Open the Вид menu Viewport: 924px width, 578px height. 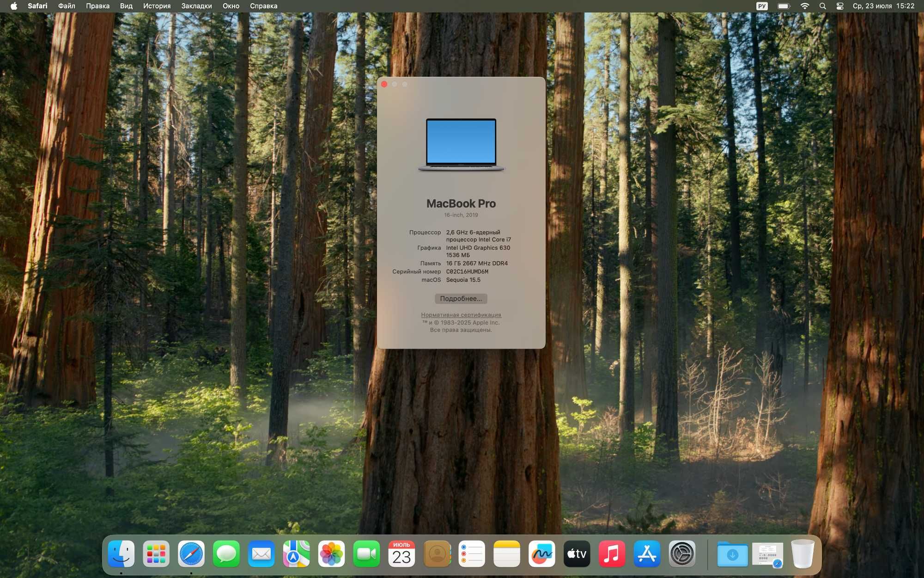coord(126,6)
